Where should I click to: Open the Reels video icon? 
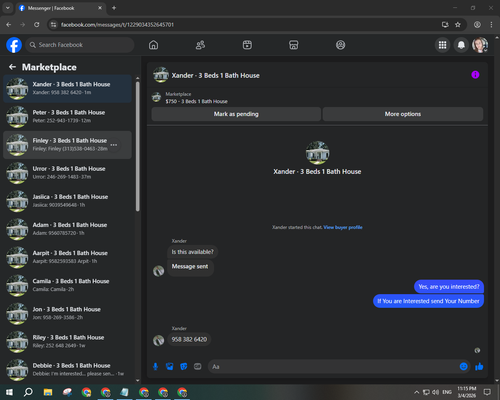click(247, 45)
